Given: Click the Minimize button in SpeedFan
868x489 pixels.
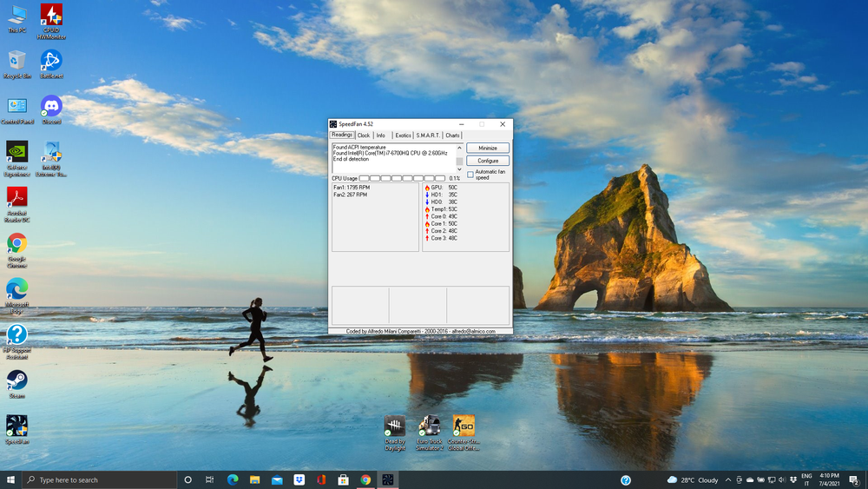Looking at the screenshot, I should 488,148.
